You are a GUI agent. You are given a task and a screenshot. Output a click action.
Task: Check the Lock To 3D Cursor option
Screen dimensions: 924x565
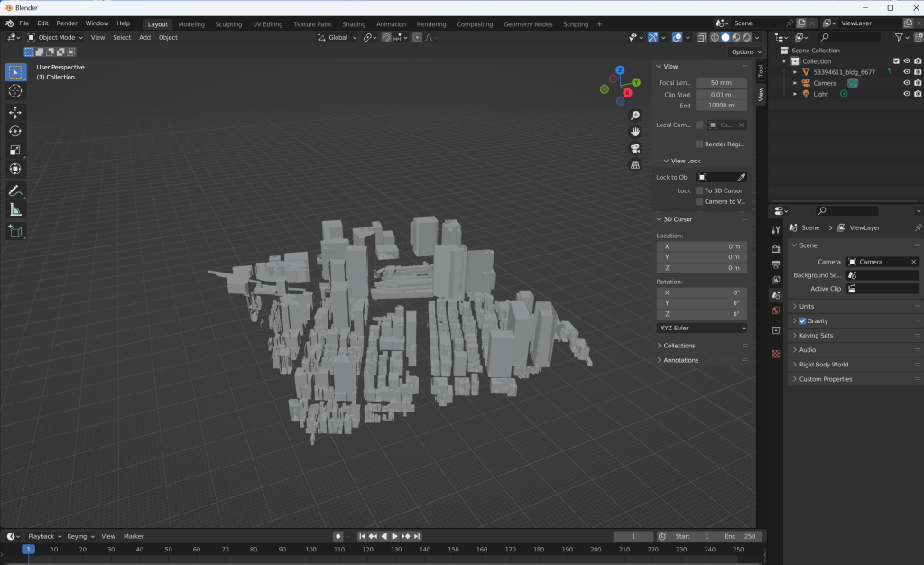click(x=699, y=190)
